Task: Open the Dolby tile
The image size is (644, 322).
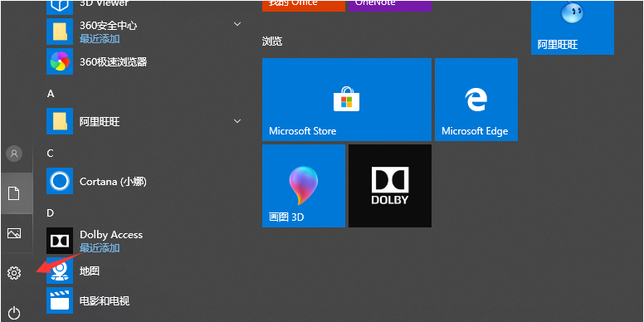Action: click(390, 186)
